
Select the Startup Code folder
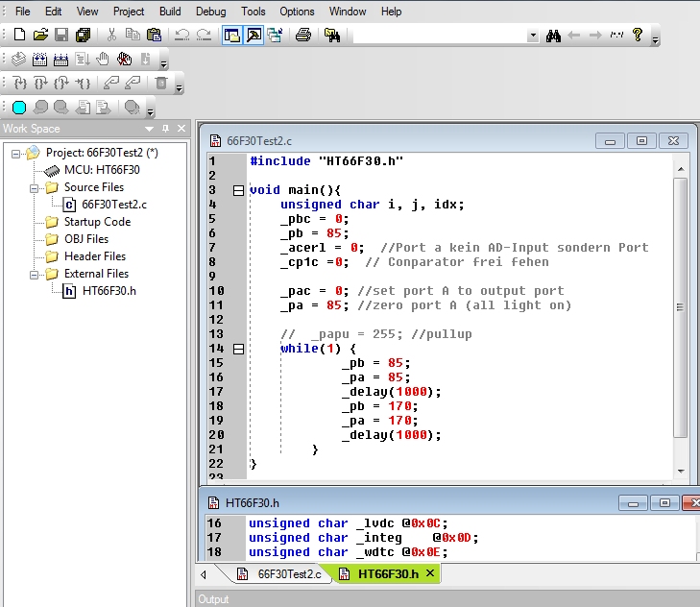click(x=97, y=222)
